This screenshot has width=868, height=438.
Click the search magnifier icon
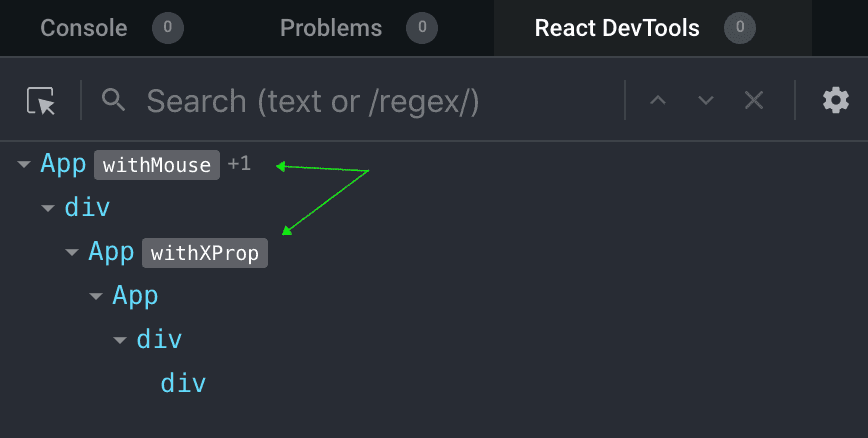coord(114,99)
